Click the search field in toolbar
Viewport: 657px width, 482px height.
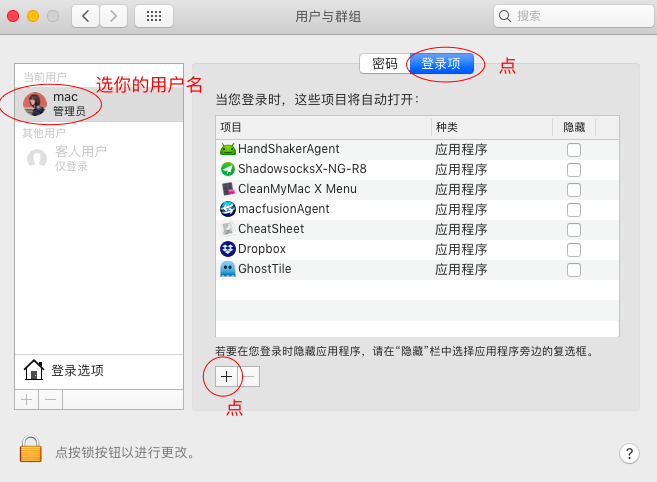tap(575, 16)
